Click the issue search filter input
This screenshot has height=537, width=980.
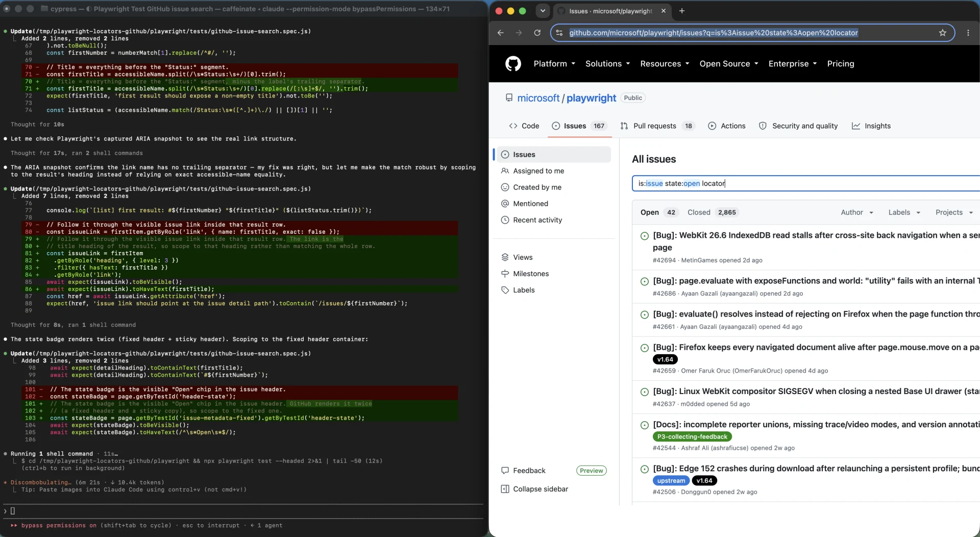805,183
